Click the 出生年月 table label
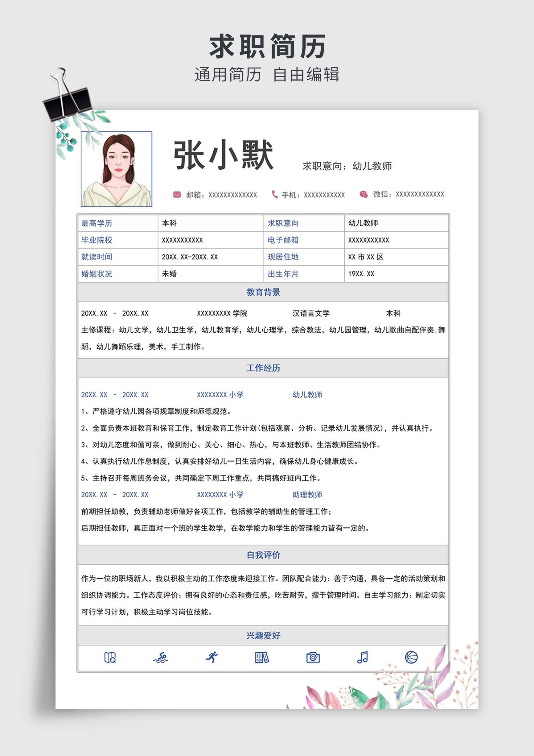This screenshot has width=534, height=756. [x=283, y=274]
